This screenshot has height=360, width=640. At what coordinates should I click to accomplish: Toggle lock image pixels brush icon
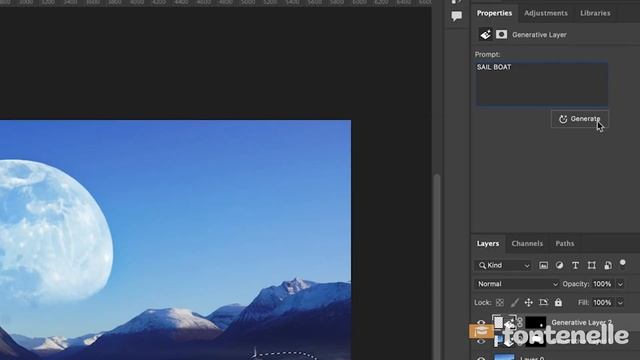[515, 302]
